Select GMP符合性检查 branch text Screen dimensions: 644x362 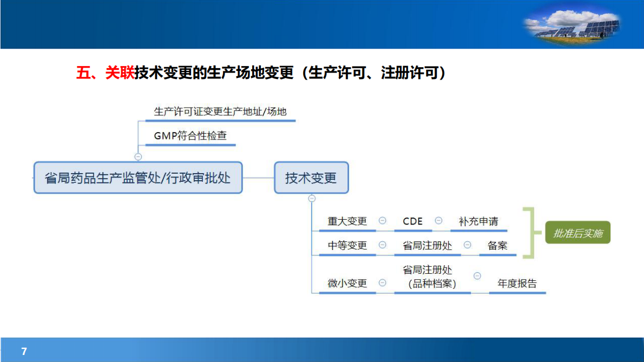pyautogui.click(x=190, y=135)
